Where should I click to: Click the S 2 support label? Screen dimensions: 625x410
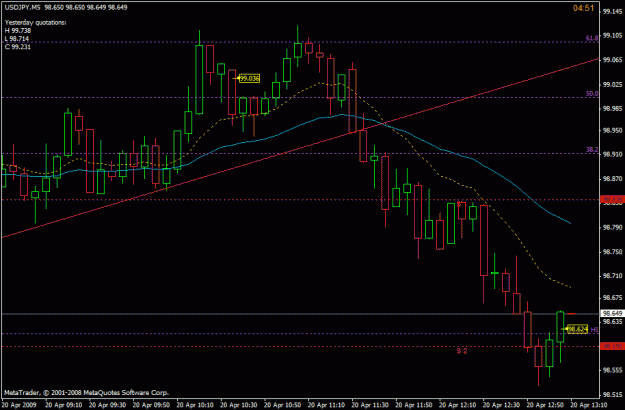pyautogui.click(x=462, y=351)
